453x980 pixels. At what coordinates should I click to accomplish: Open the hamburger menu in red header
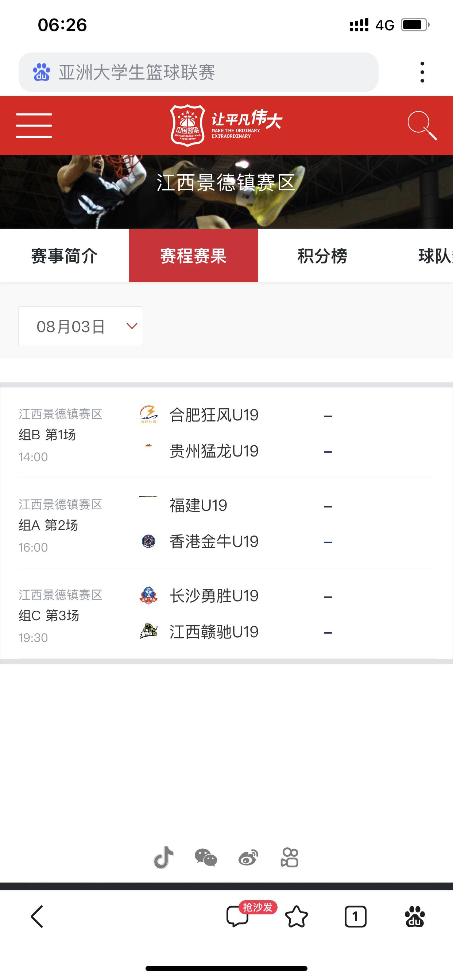tap(34, 125)
